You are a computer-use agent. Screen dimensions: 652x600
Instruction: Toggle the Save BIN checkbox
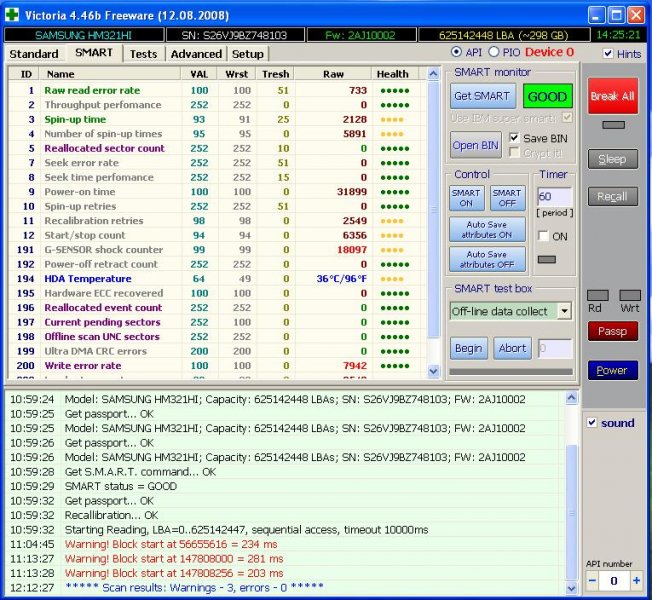(x=515, y=138)
